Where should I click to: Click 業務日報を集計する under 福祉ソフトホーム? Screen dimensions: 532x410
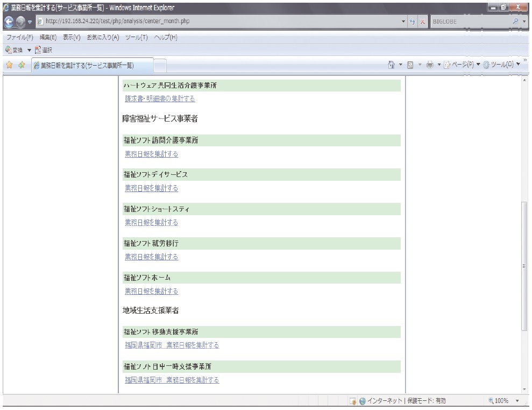pos(151,291)
